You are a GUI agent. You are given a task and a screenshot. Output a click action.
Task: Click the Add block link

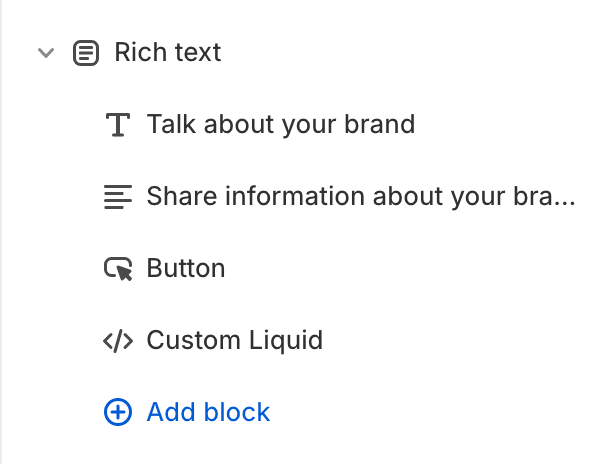point(208,412)
